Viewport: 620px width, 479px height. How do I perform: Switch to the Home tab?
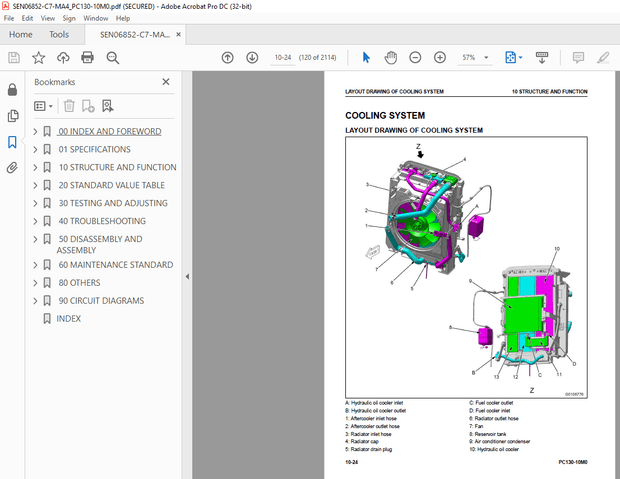click(x=21, y=35)
